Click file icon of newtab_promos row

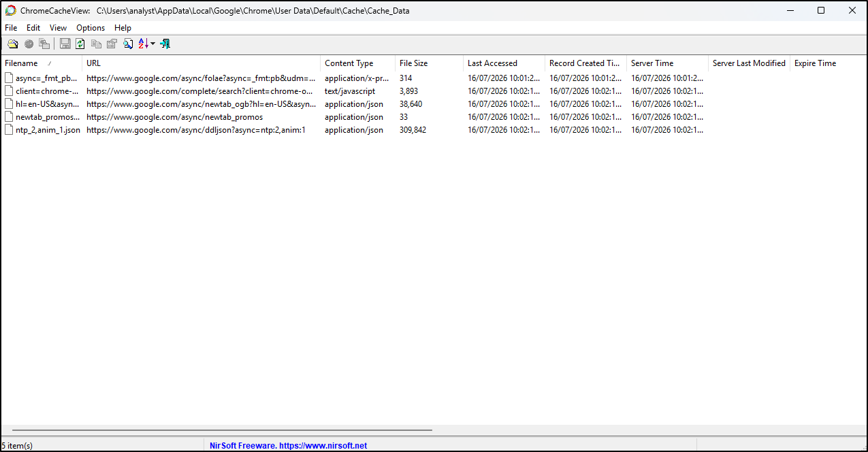[x=9, y=117]
